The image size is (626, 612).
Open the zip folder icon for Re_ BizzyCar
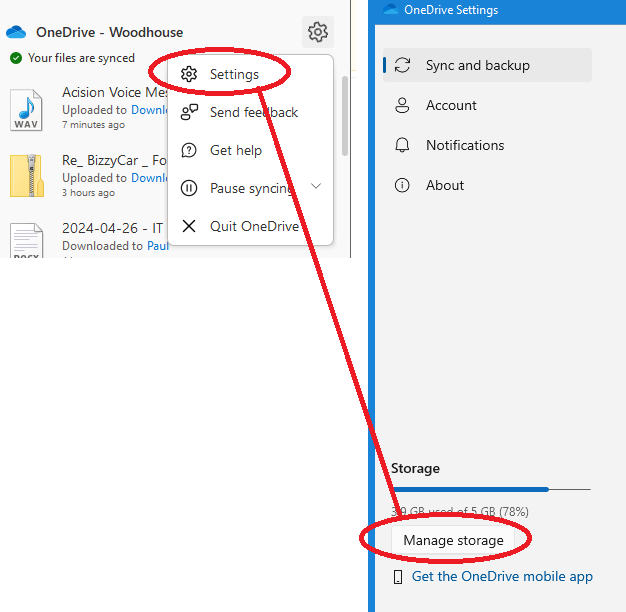click(27, 176)
